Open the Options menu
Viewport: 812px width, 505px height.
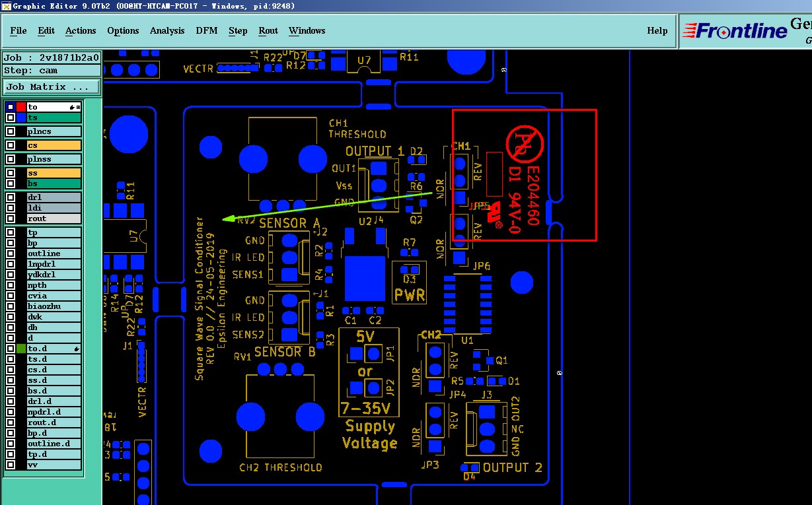click(x=123, y=30)
